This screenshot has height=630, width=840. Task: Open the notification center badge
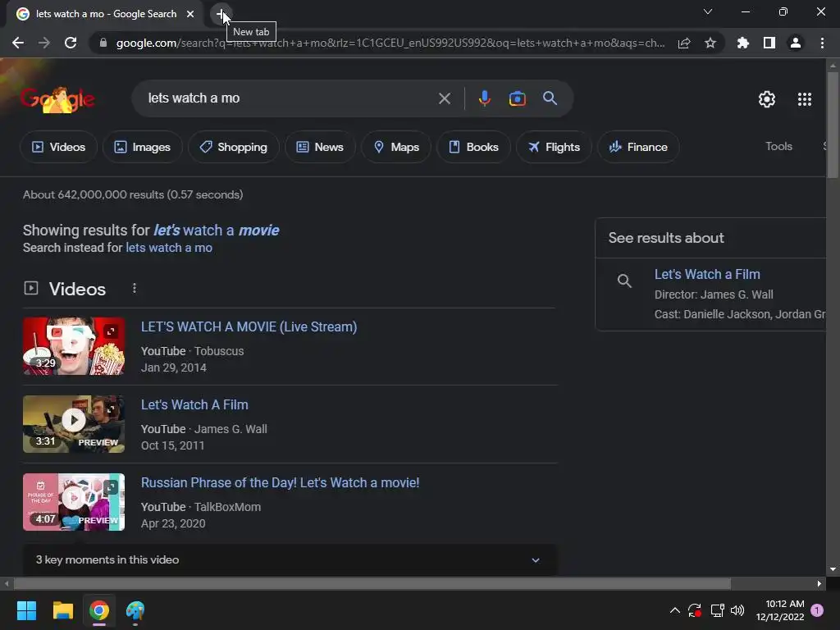click(x=816, y=610)
